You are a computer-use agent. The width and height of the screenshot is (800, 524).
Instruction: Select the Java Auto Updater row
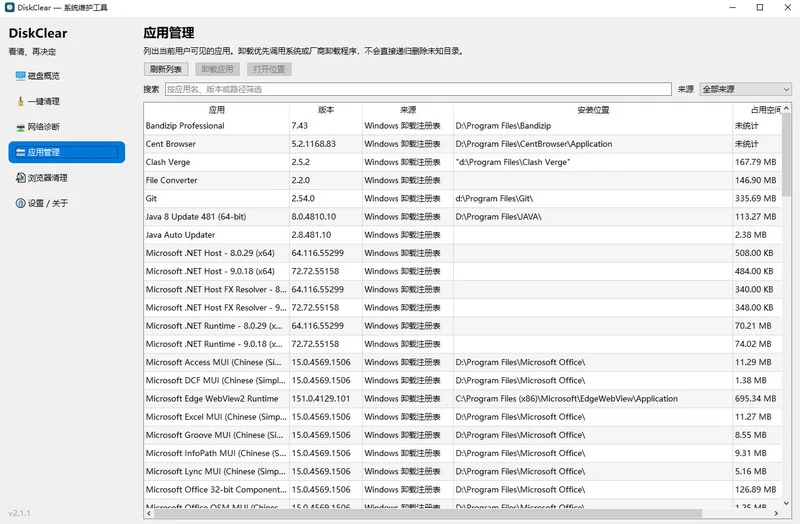pos(463,235)
